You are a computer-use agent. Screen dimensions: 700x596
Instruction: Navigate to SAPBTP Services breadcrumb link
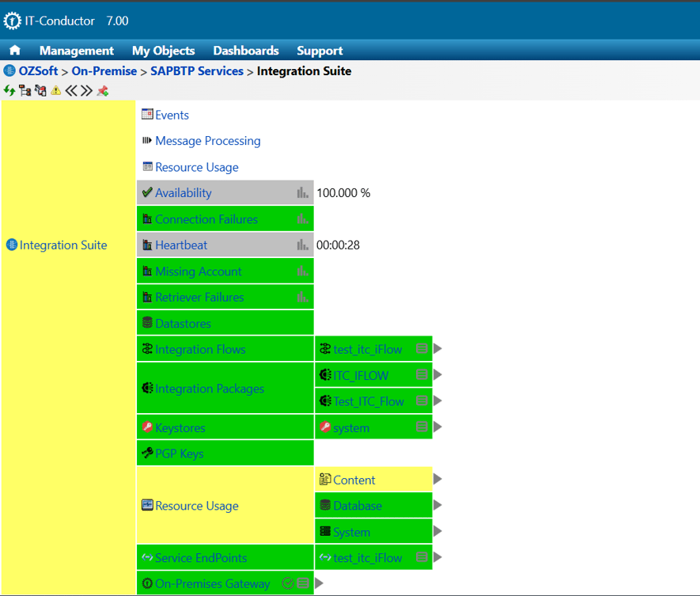pyautogui.click(x=197, y=71)
